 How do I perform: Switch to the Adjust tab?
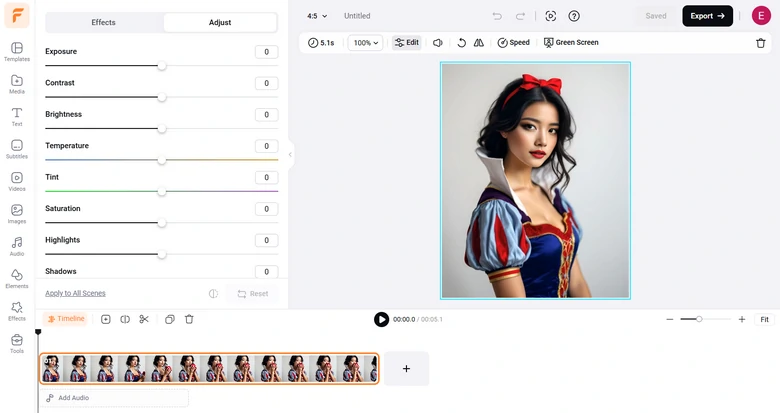[220, 22]
